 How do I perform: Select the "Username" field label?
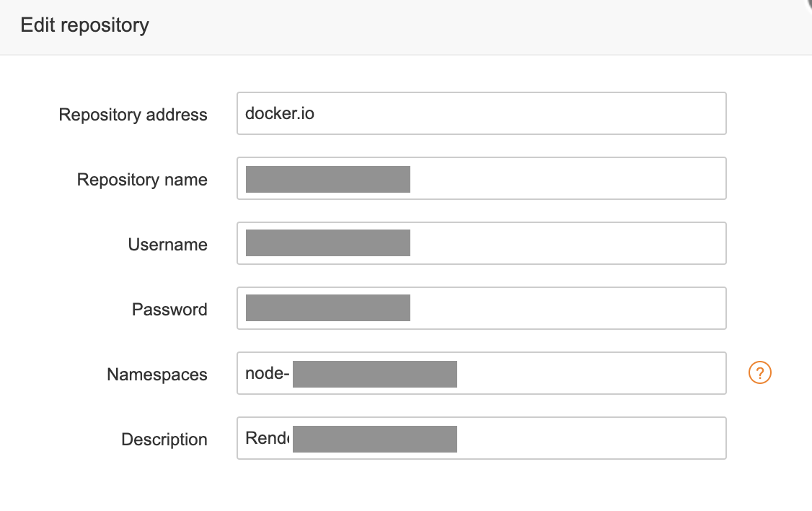point(167,245)
